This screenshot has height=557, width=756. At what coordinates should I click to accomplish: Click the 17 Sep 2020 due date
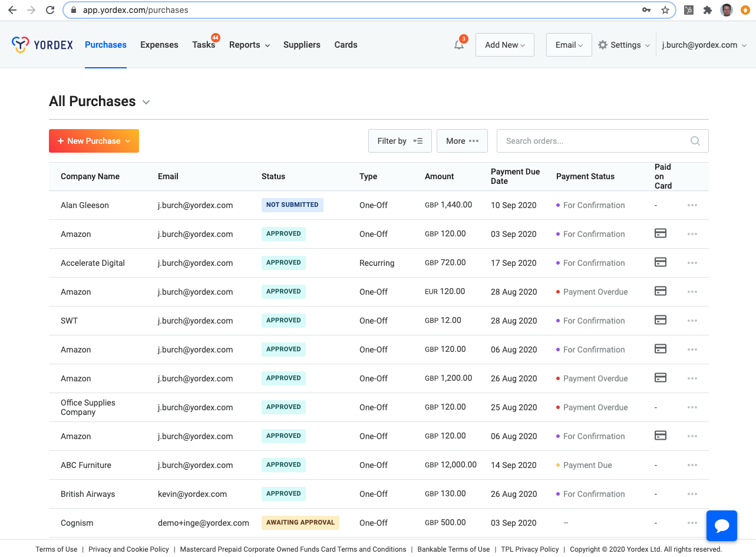tap(514, 263)
